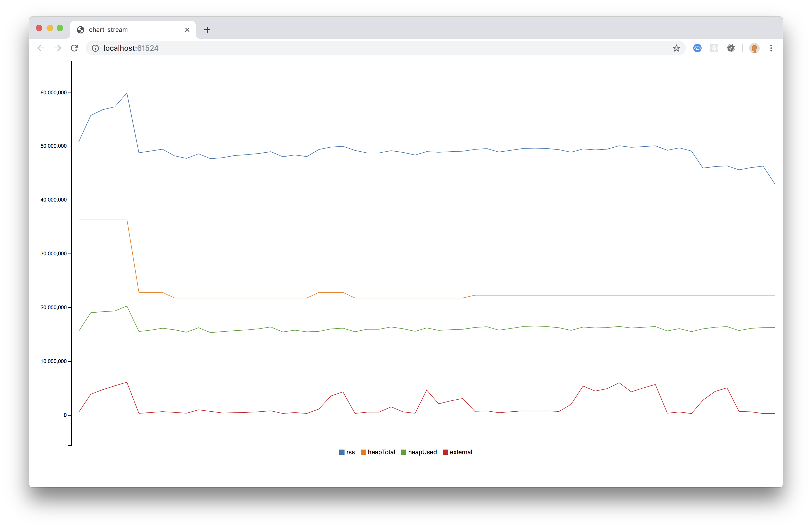Click the heapUsed legend label

[x=422, y=452]
